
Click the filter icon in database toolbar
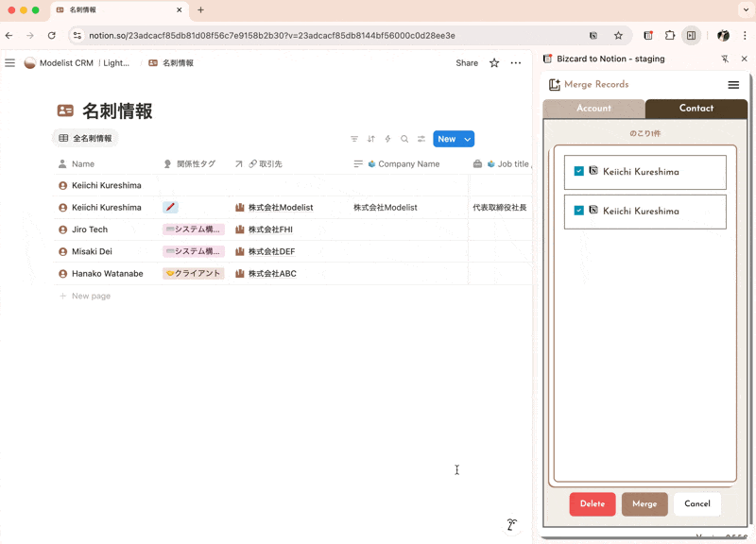pyautogui.click(x=354, y=139)
